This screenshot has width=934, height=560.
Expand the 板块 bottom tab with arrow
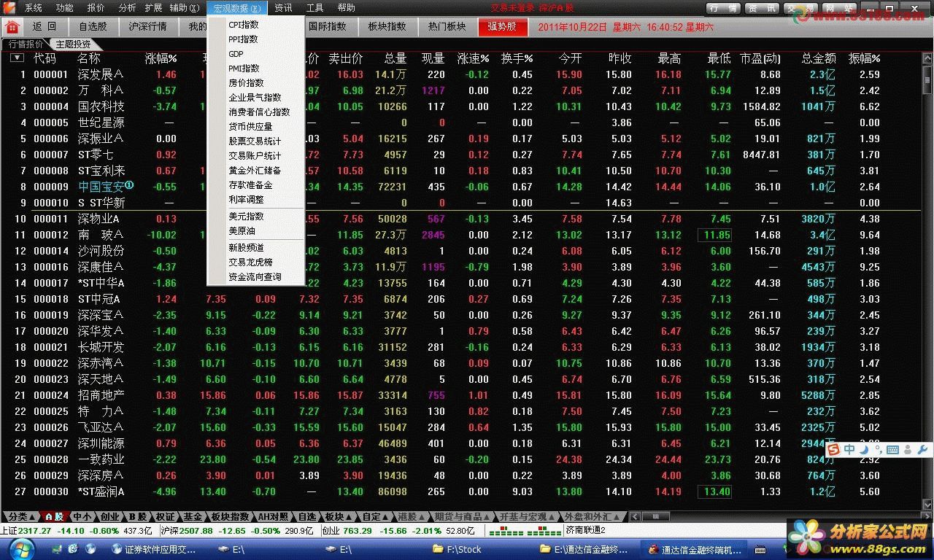(x=339, y=516)
